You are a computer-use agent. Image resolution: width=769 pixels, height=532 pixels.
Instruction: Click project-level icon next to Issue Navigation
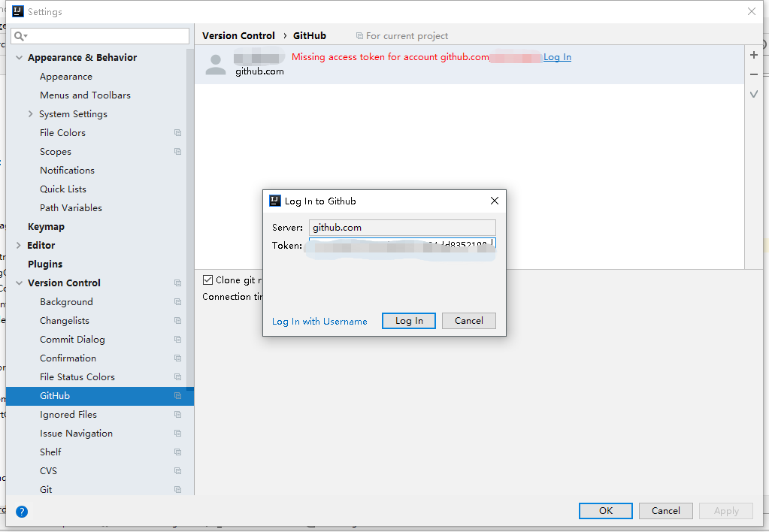pos(177,434)
